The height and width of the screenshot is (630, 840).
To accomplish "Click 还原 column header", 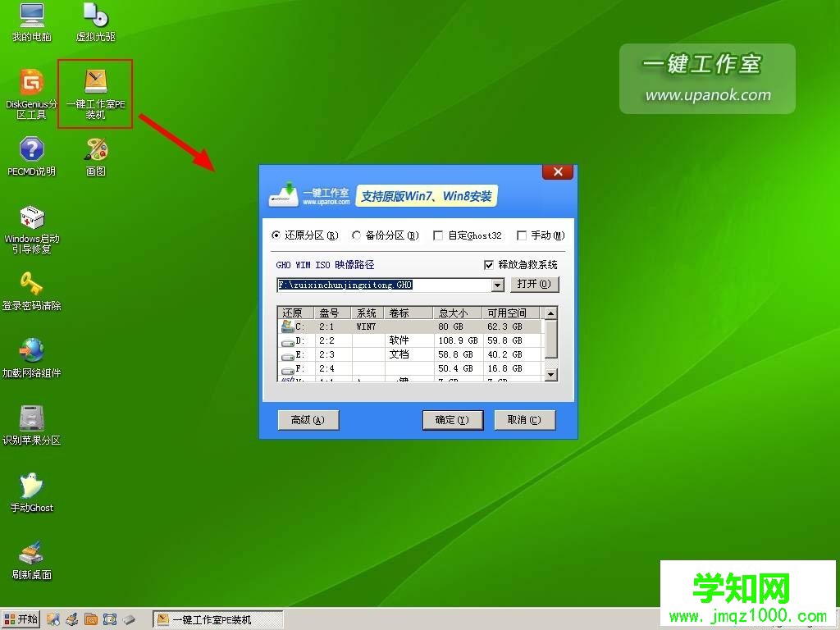I will click(x=296, y=313).
